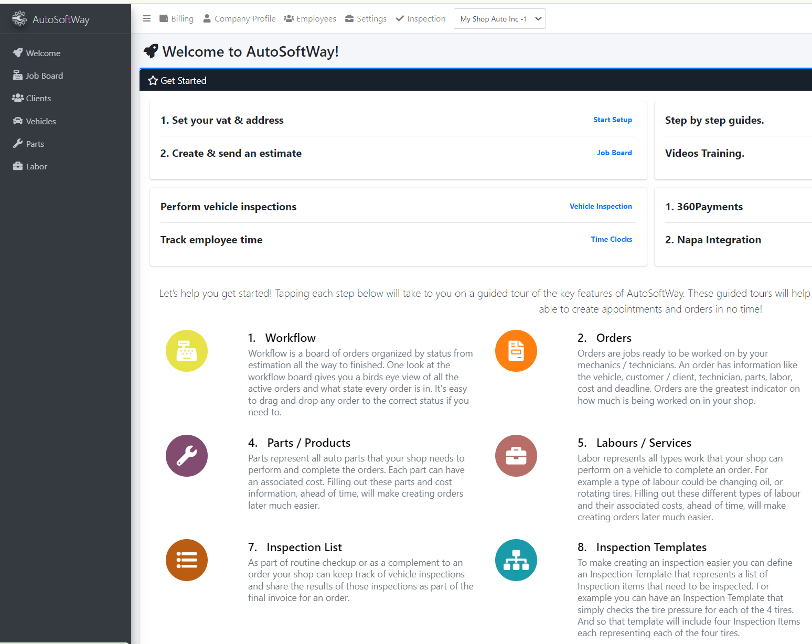This screenshot has height=644, width=812.
Task: Open the My Shop Auto Inc dropdown
Action: tap(499, 19)
